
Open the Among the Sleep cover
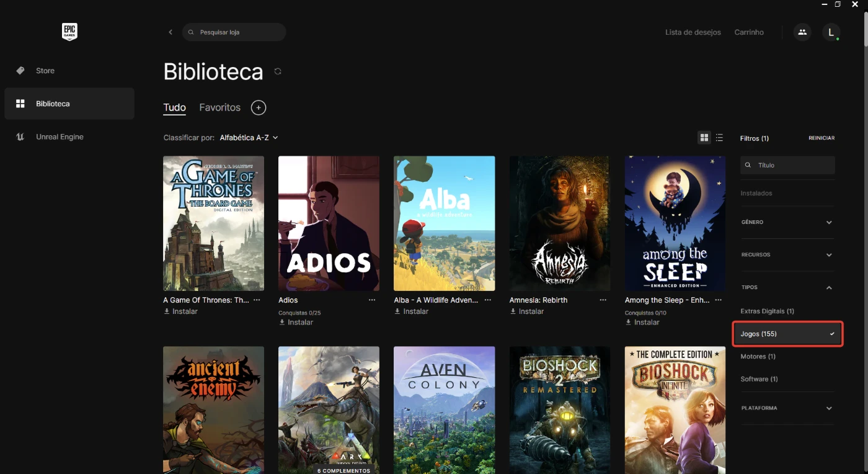coord(675,223)
